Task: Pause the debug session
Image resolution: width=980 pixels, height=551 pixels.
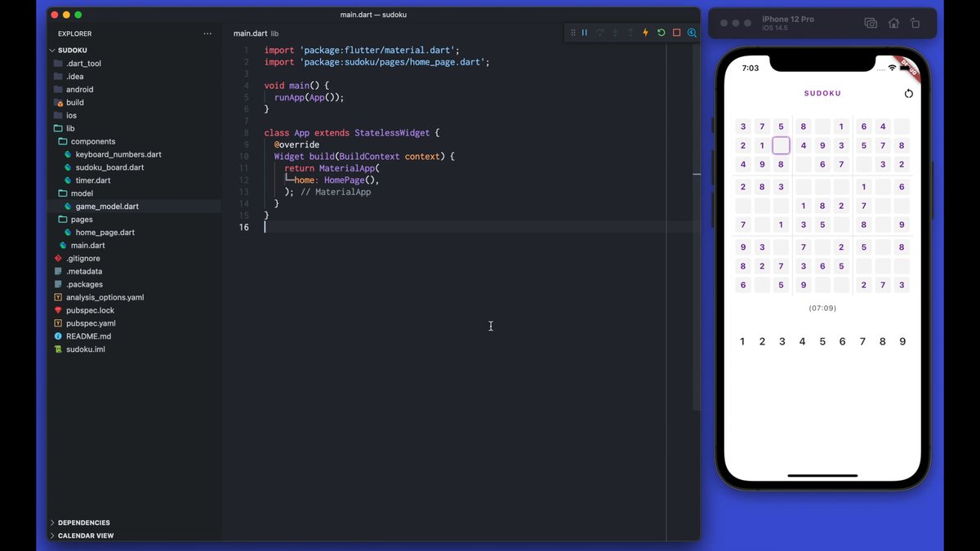Action: coord(585,33)
